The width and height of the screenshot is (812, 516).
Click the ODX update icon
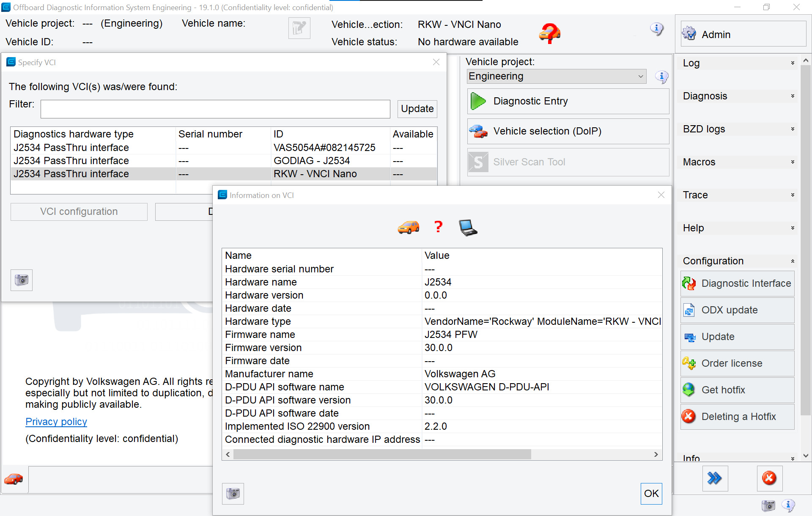689,310
